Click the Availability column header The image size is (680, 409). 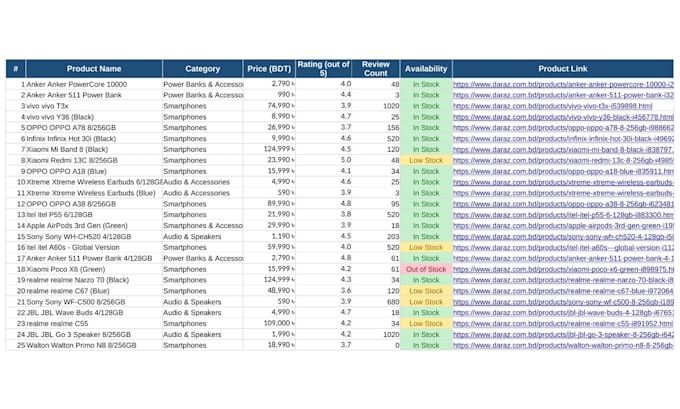[426, 69]
